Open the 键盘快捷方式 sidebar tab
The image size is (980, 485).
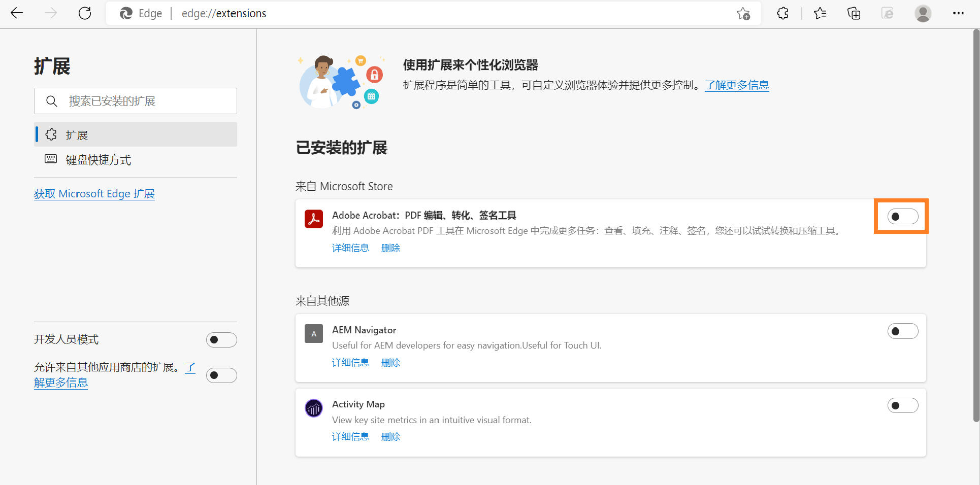(x=136, y=160)
